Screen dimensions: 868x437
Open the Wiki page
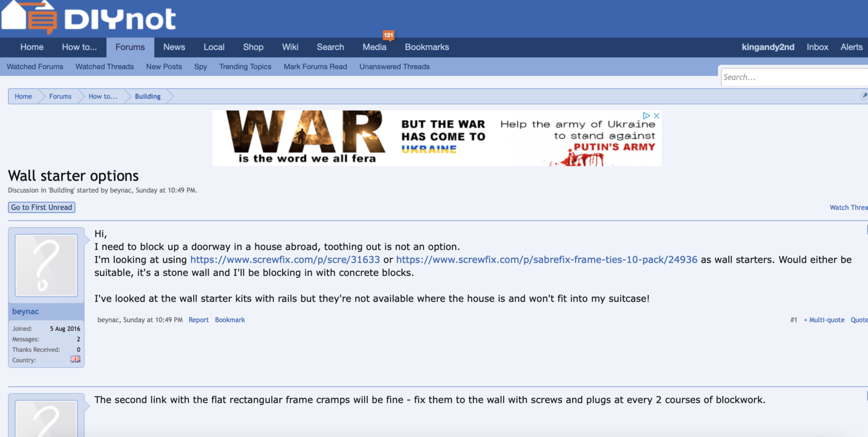click(290, 47)
